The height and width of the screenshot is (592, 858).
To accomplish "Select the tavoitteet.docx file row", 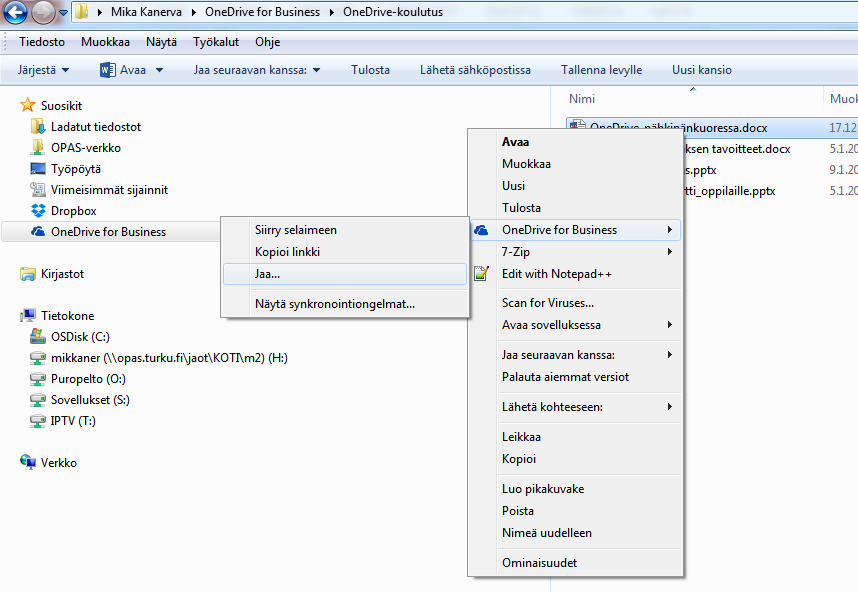I will 737,149.
